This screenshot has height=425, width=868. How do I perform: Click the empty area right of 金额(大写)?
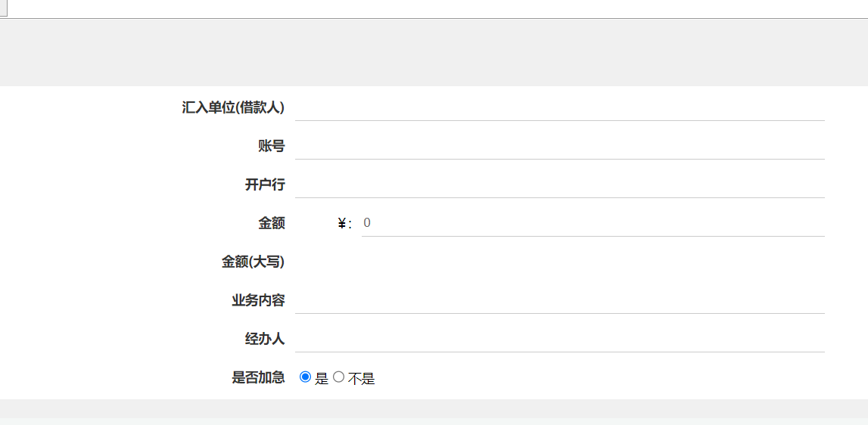(559, 262)
